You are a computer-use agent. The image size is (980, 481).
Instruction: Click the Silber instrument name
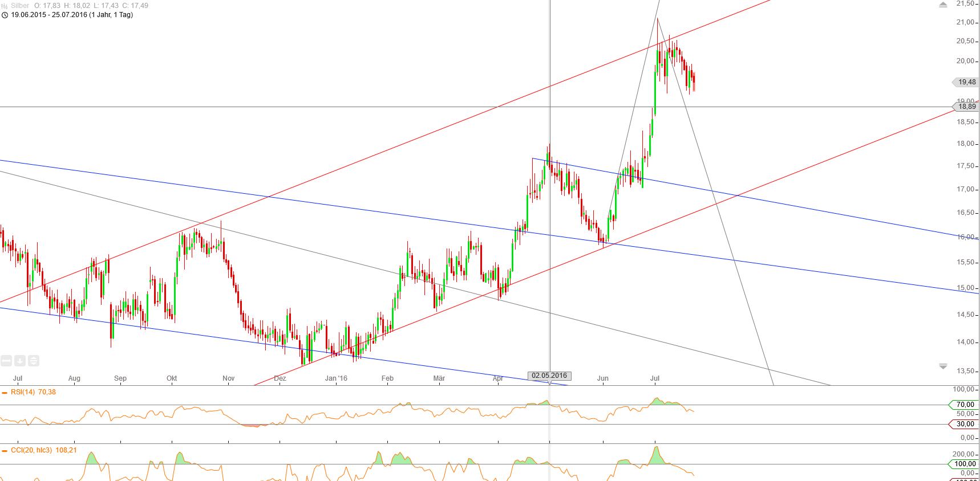pos(20,6)
